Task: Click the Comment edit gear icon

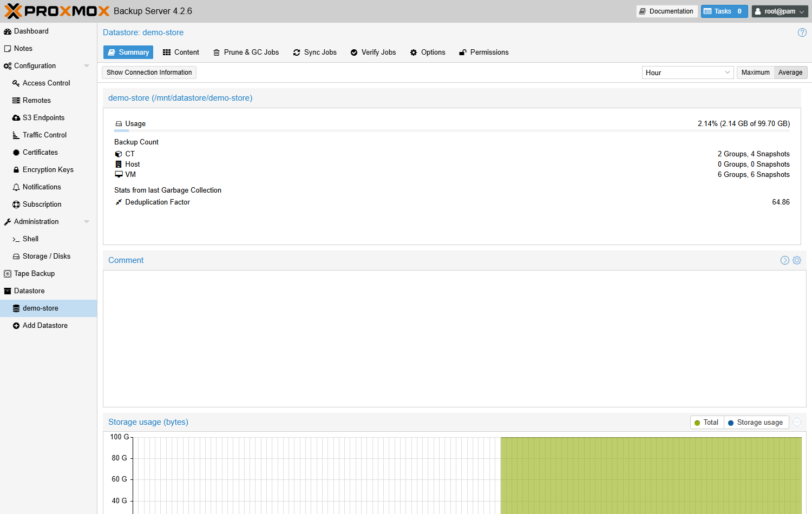Action: tap(797, 260)
